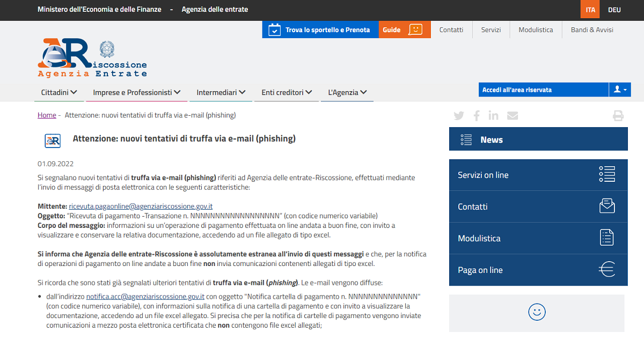
Task: Click the small AER article icon
Action: (53, 141)
